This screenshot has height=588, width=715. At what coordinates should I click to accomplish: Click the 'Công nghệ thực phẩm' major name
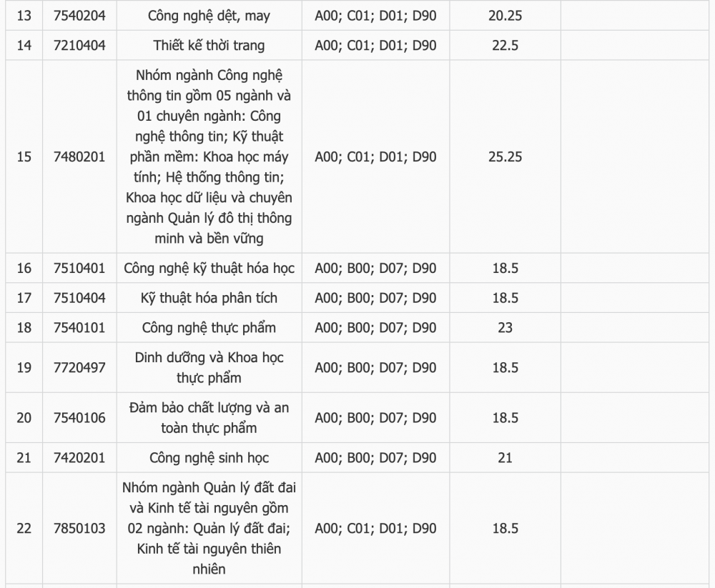point(209,328)
